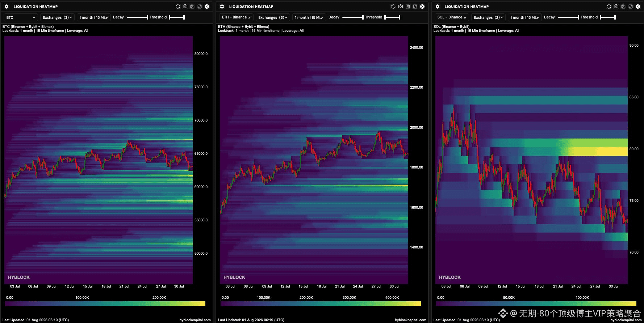Click the SOL chart color scale legend
Viewport: 644px width, 323px height.
point(536,304)
